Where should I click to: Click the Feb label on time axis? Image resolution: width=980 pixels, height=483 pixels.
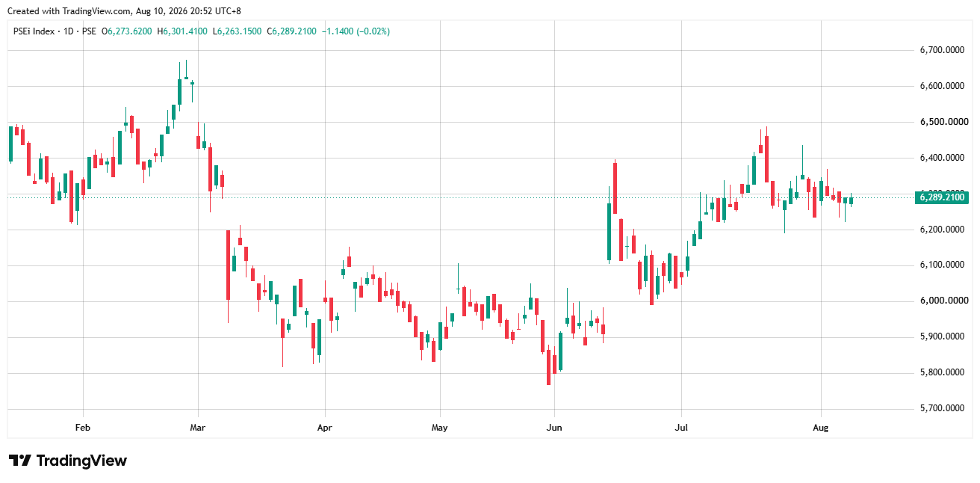(x=83, y=428)
